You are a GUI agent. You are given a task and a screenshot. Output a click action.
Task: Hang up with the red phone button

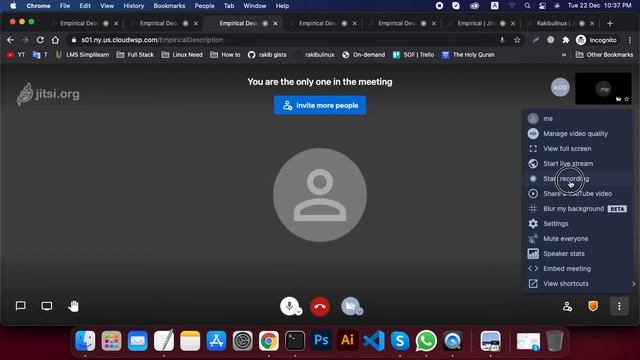tap(320, 307)
